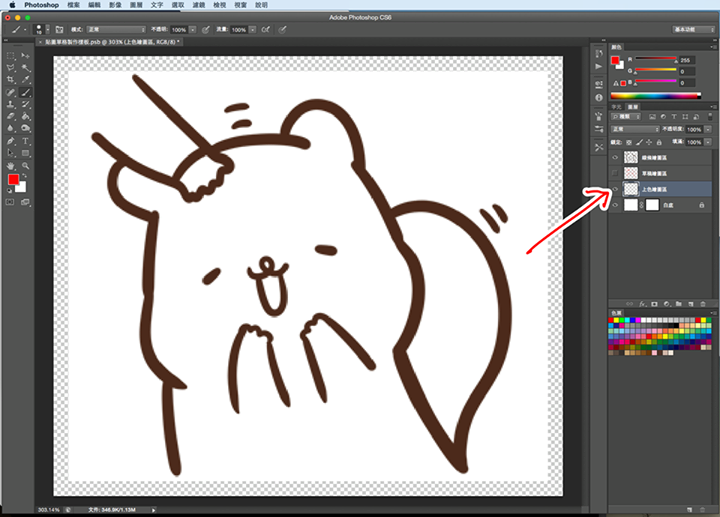Click the color spectrum ramp
The image size is (720, 517).
point(656,96)
